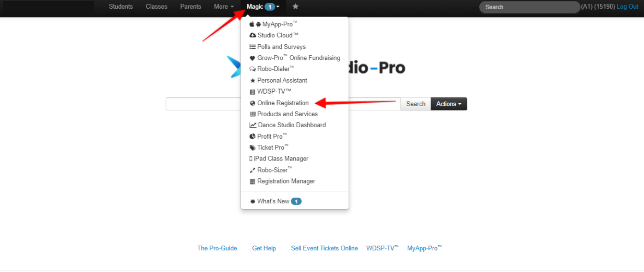Click the star icon beside Personal Assistant

point(252,81)
